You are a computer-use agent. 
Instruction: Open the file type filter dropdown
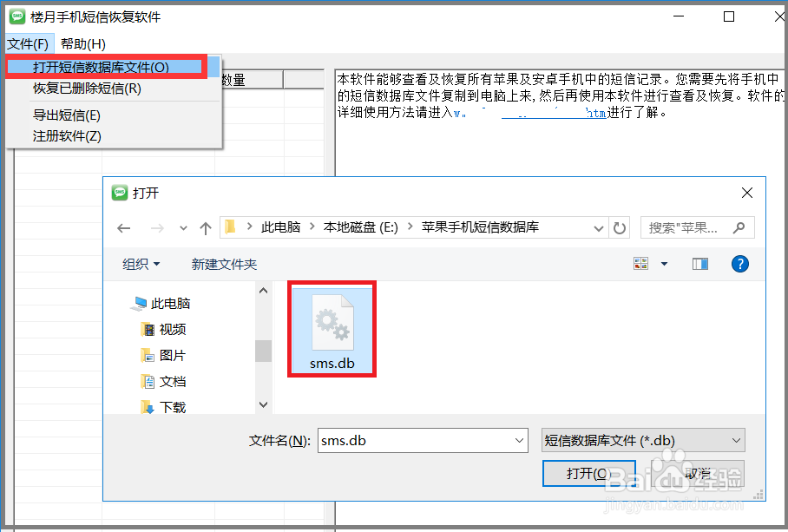click(643, 441)
